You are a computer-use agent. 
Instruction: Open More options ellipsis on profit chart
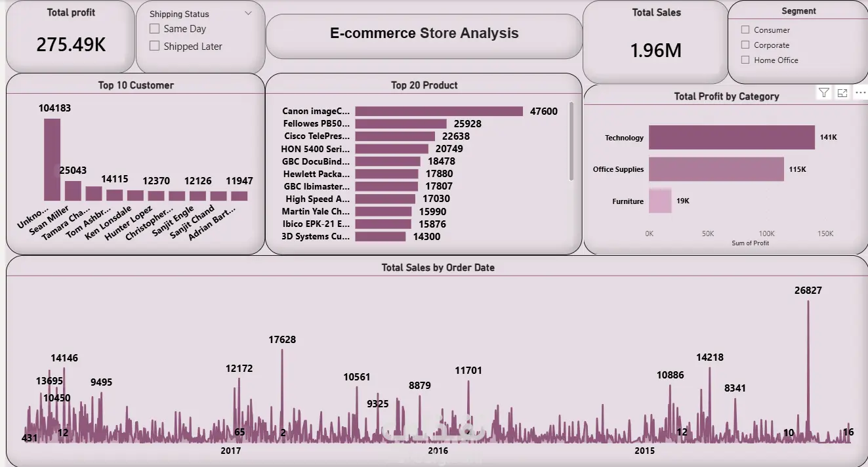pyautogui.click(x=861, y=93)
